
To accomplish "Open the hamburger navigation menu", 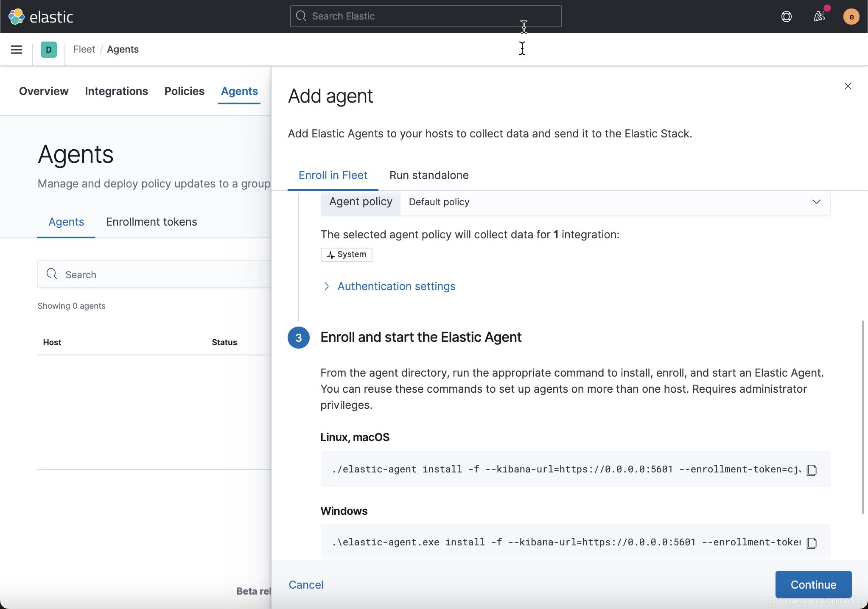I will 17,50.
